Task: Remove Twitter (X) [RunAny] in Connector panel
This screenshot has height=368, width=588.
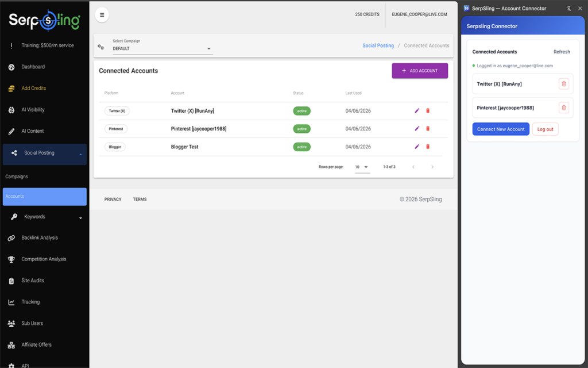Action: (563, 84)
